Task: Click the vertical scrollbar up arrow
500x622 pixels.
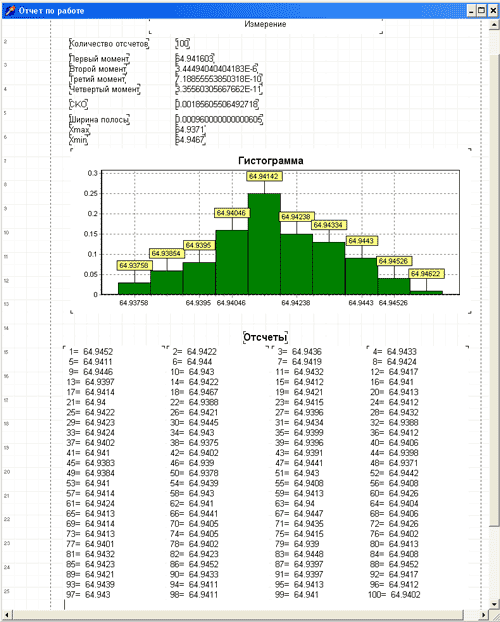Action: 494,25
